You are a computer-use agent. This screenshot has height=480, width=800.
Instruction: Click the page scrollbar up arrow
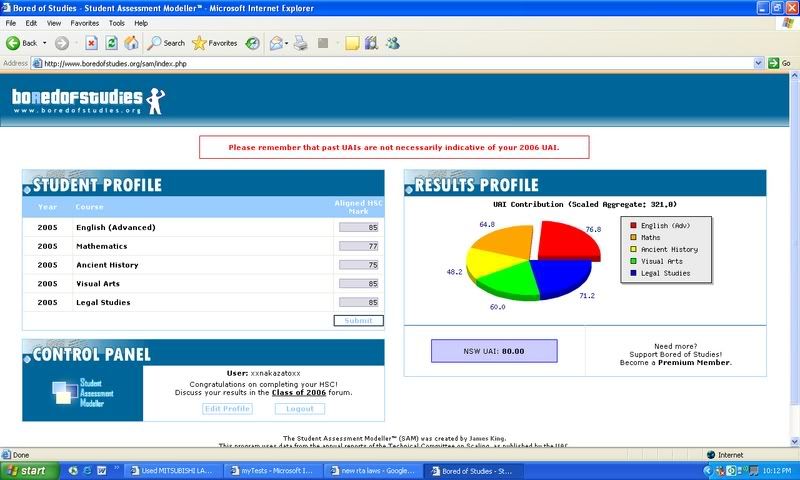click(794, 76)
